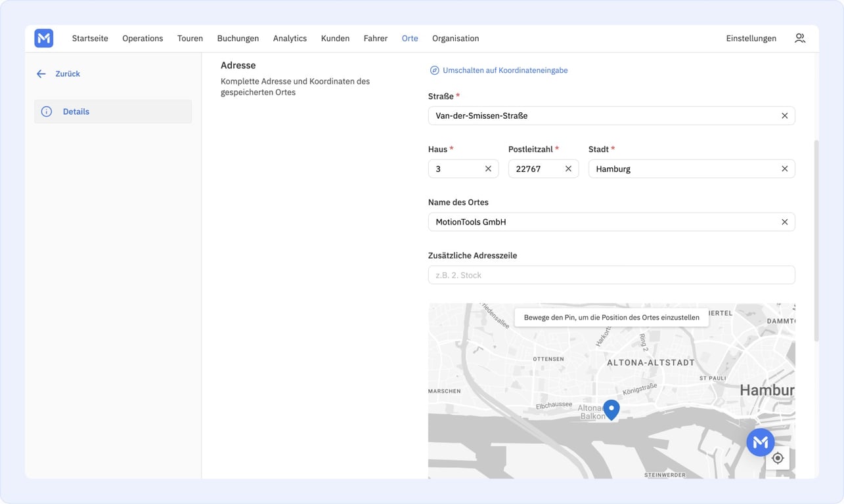
Task: Select the Details sidebar tab
Action: pos(113,112)
